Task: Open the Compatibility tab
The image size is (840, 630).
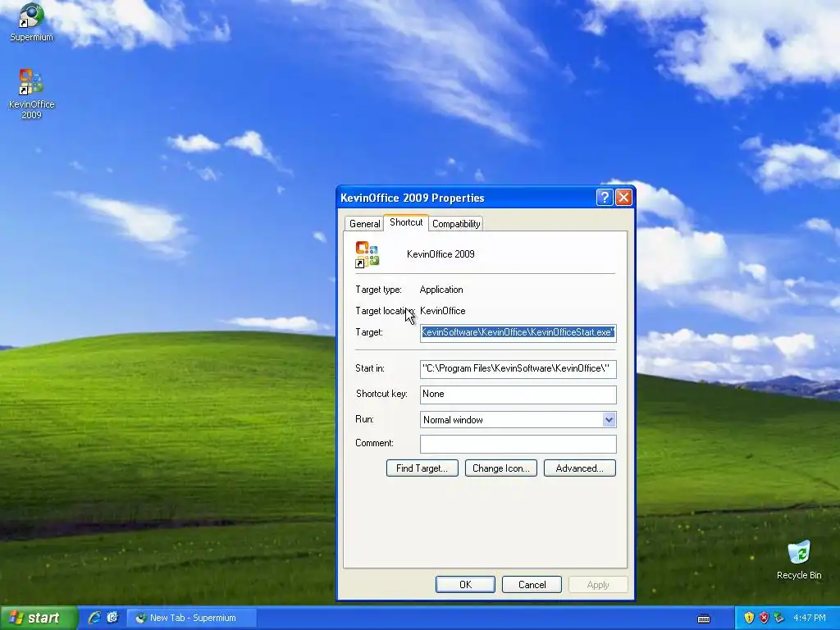Action: pos(456,224)
